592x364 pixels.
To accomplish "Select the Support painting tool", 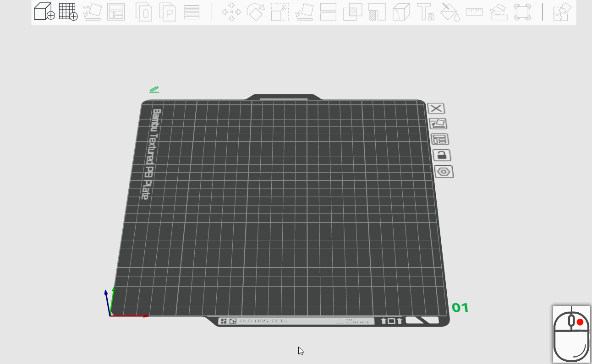I will point(377,12).
